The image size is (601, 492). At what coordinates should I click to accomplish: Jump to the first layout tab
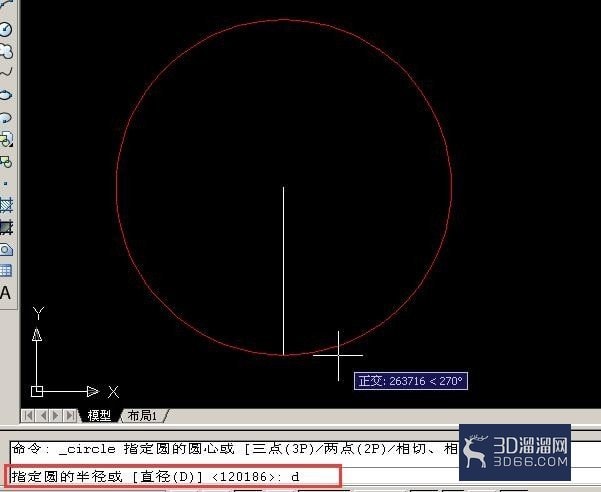(x=28, y=415)
